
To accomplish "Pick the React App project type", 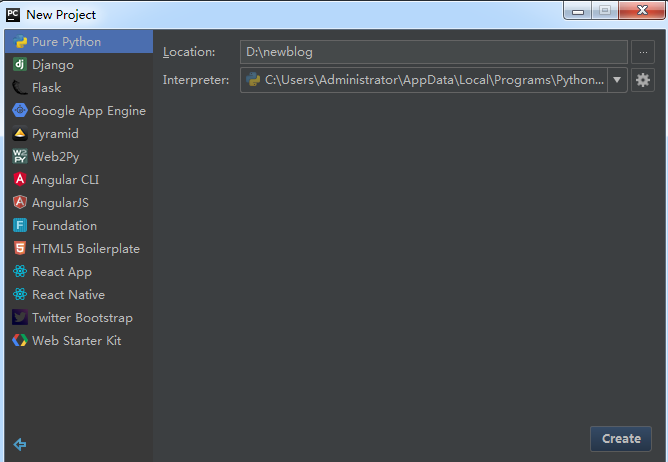I will click(61, 272).
